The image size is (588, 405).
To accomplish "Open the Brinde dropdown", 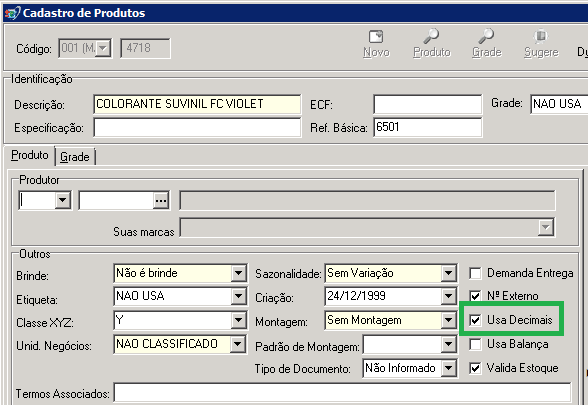I will click(x=238, y=273).
